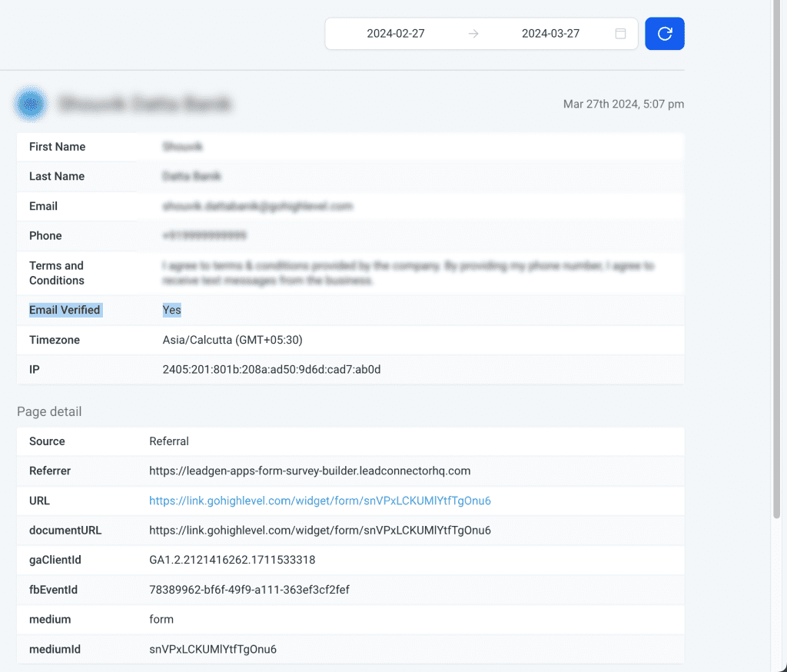Image resolution: width=787 pixels, height=672 pixels.
Task: Open the calendar date picker icon
Action: pyautogui.click(x=621, y=33)
